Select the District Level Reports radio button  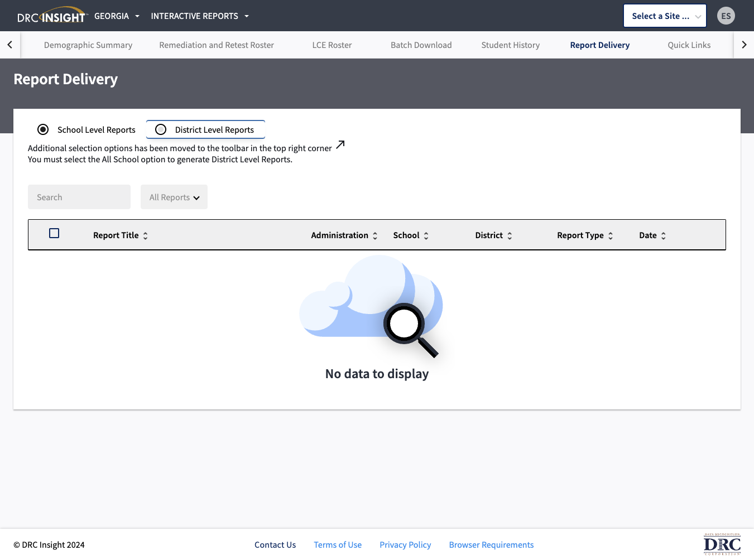point(161,129)
